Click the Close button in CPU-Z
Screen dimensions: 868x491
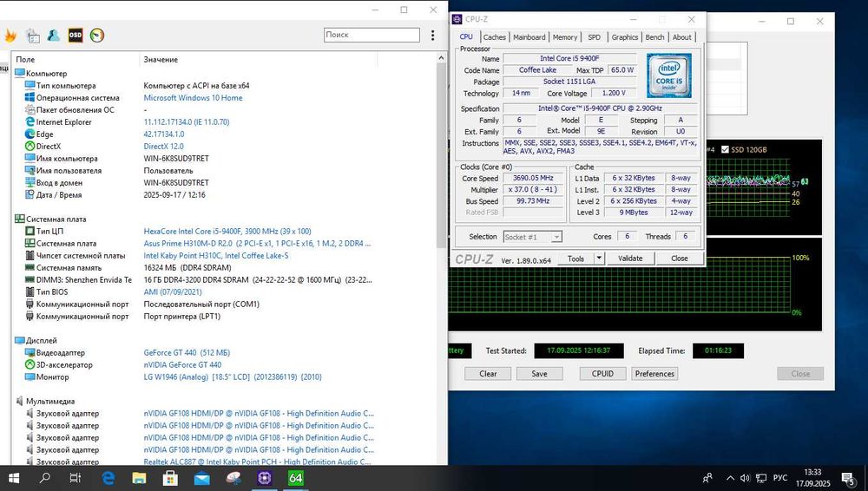(x=680, y=259)
